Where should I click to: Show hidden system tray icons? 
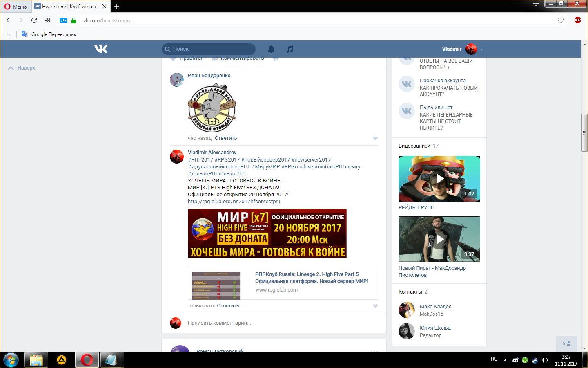[x=505, y=360]
